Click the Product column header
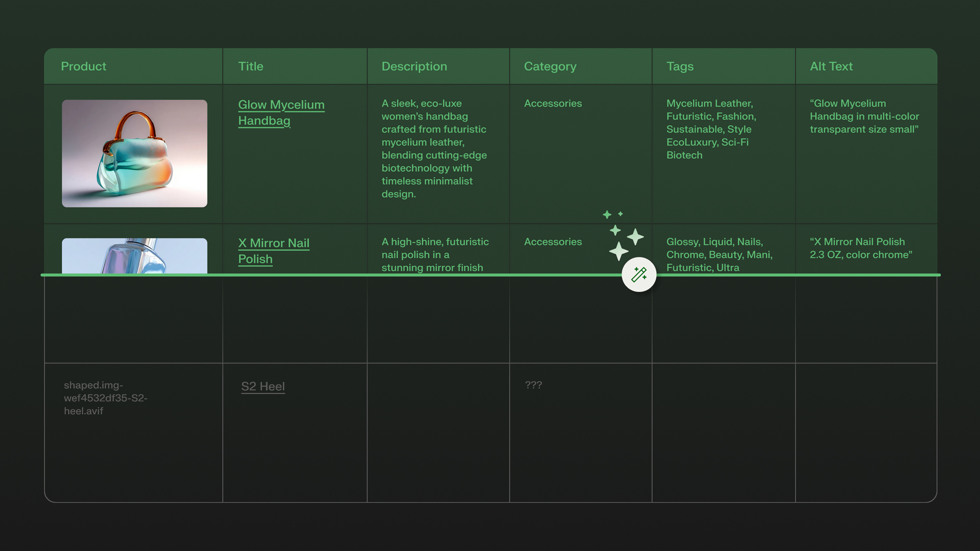This screenshot has height=551, width=980. [84, 66]
